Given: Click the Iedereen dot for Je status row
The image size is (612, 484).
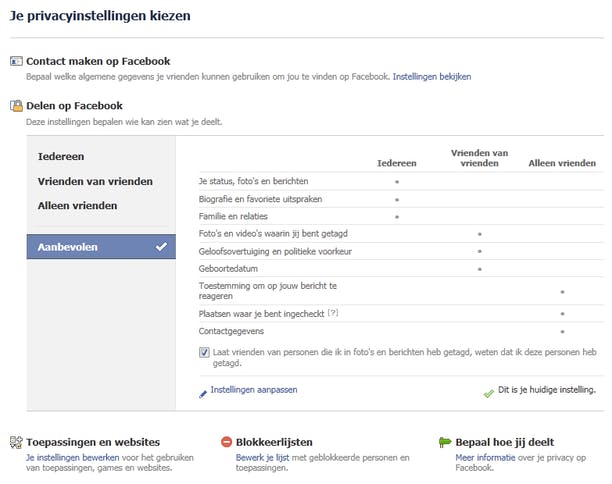Looking at the screenshot, I should pyautogui.click(x=397, y=182).
